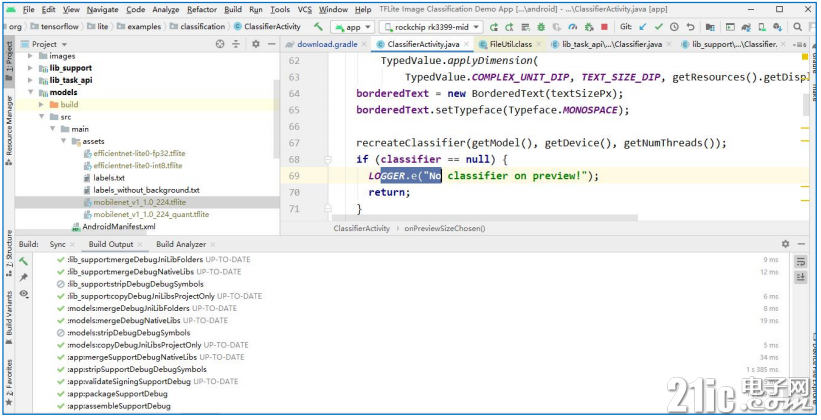Click the classification breadcrumb in navigation bar
This screenshot has width=821, height=420.
203,27
